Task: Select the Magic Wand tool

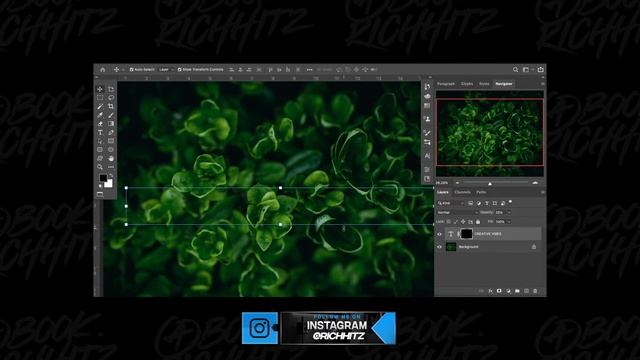Action: point(100,107)
